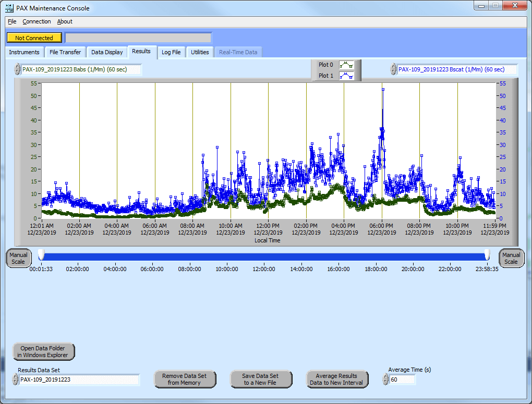Click the Average Time stepper arrows
This screenshot has height=404, width=532.
(386, 379)
